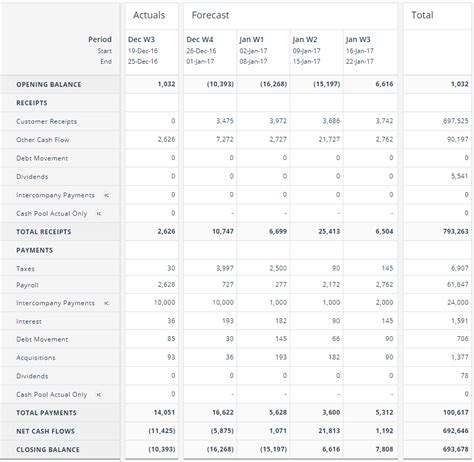Click Dividends receipts total 5,541
Screen dimensions: 474x462
460,176
